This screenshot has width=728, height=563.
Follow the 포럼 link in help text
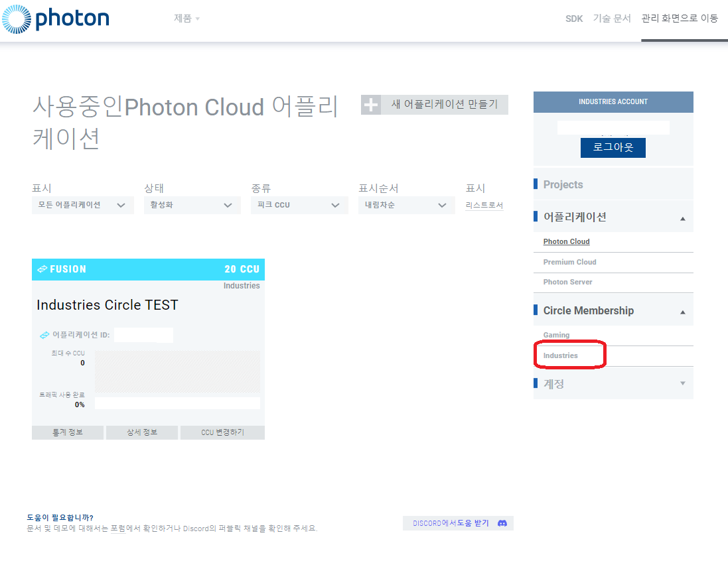(x=118, y=529)
